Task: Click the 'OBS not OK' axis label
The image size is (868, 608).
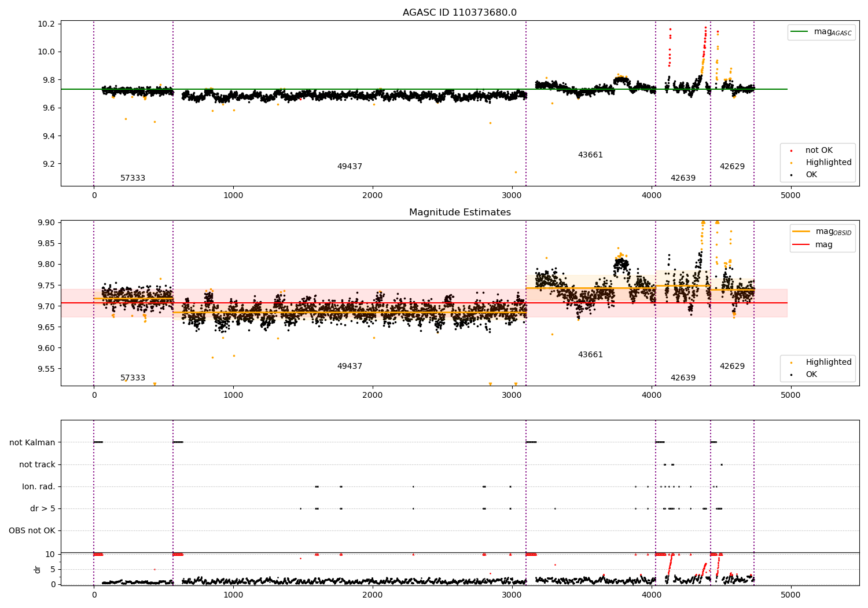Action: [x=32, y=530]
